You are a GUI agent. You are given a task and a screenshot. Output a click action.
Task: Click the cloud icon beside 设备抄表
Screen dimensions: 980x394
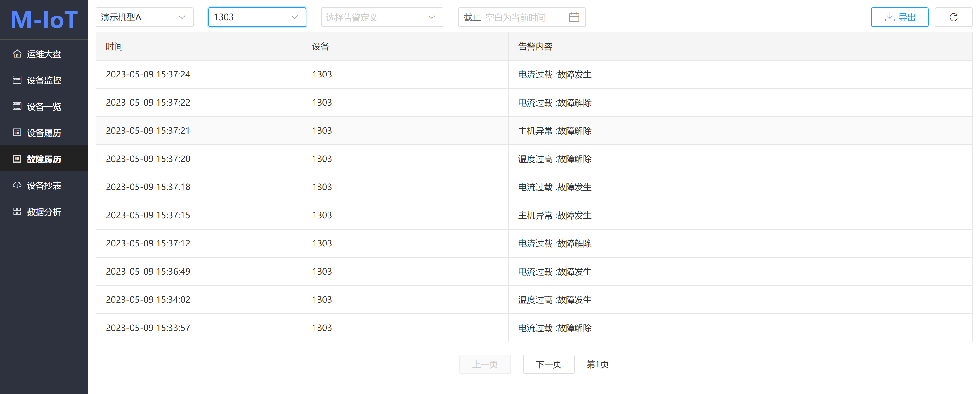click(17, 185)
